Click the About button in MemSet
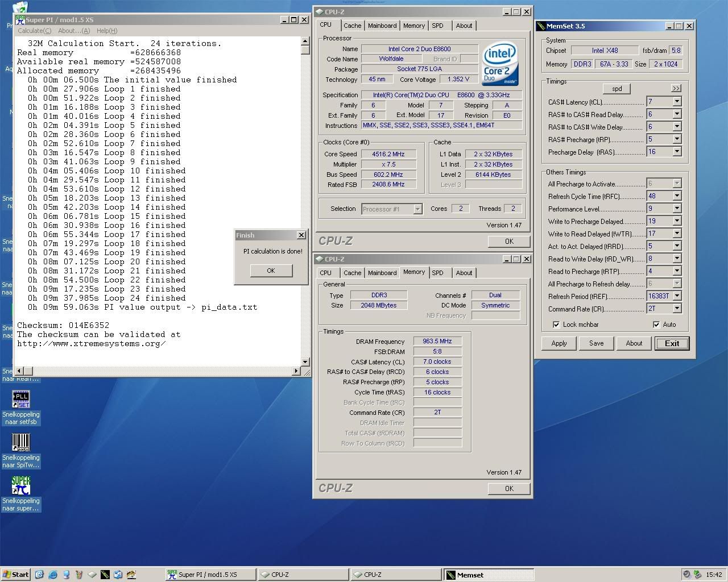 (x=634, y=343)
